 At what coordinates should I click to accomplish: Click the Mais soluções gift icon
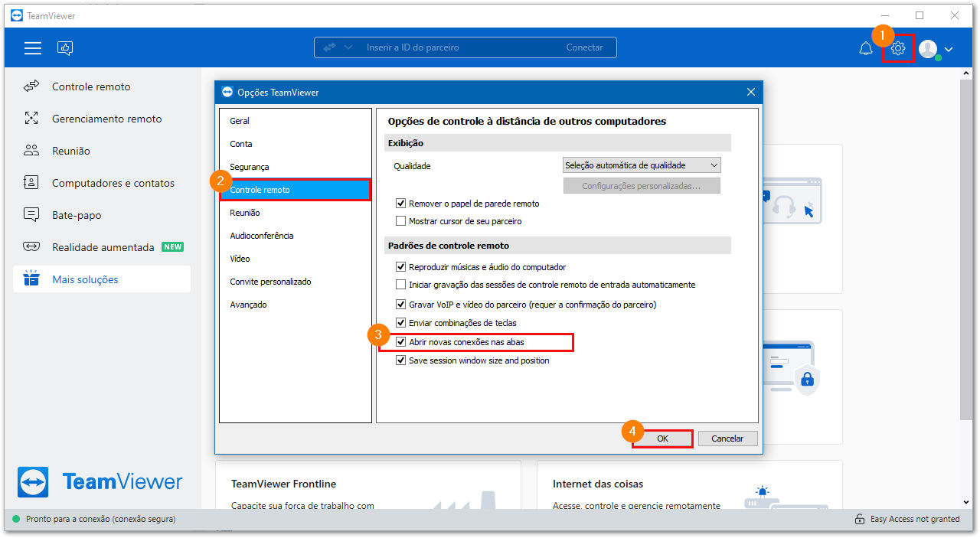click(x=31, y=279)
